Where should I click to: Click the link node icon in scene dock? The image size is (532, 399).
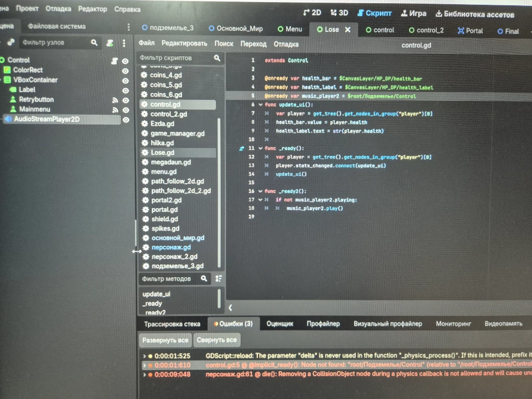11,42
